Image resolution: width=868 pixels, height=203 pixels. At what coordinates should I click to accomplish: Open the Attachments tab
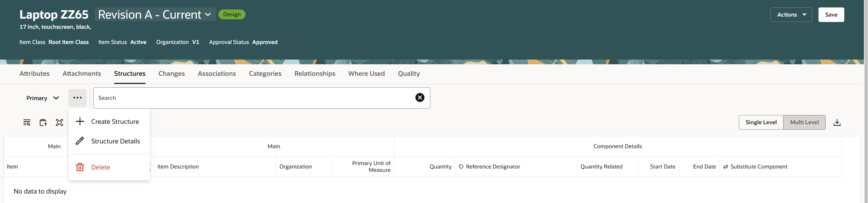[x=82, y=74]
